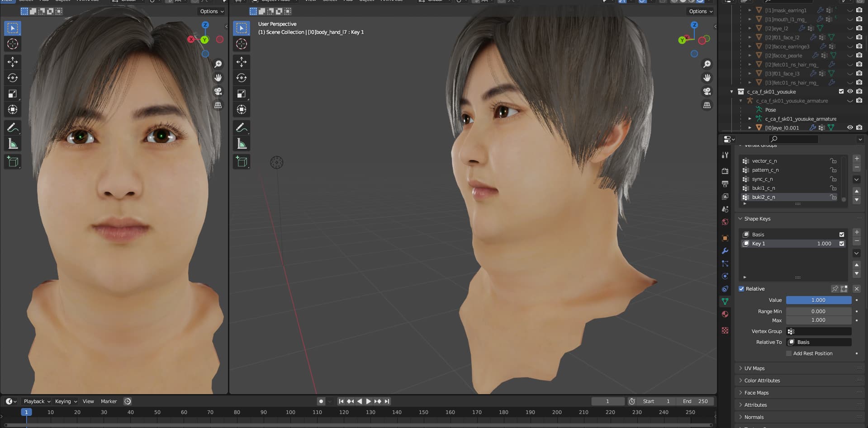868x428 pixels.
Task: Enable Add Rest Position checkbox
Action: pyautogui.click(x=789, y=353)
